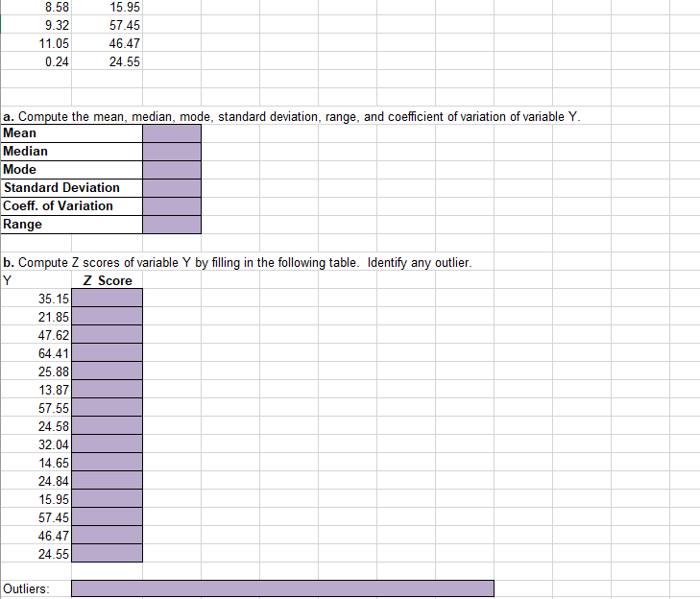Click the 46.47 value next to 11.05
Screen dimensions: 700x599
[125, 44]
